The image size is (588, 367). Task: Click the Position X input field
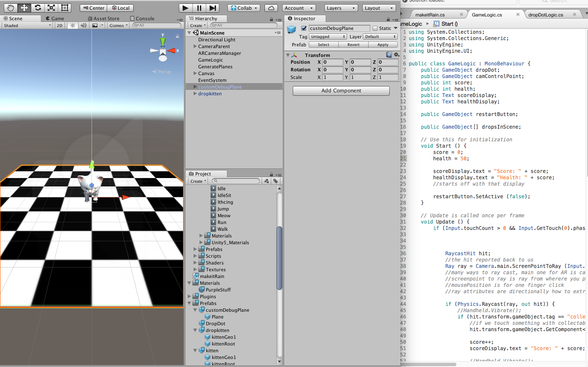(333, 62)
